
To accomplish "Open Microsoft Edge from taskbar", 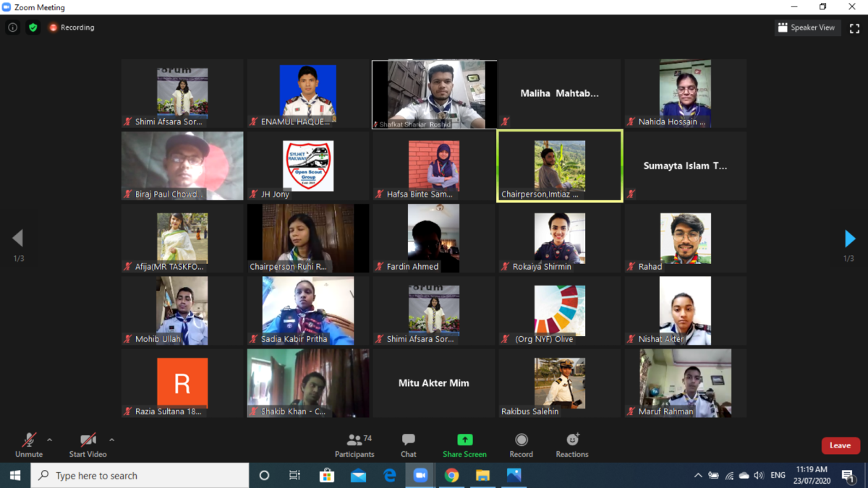I will coord(389,475).
